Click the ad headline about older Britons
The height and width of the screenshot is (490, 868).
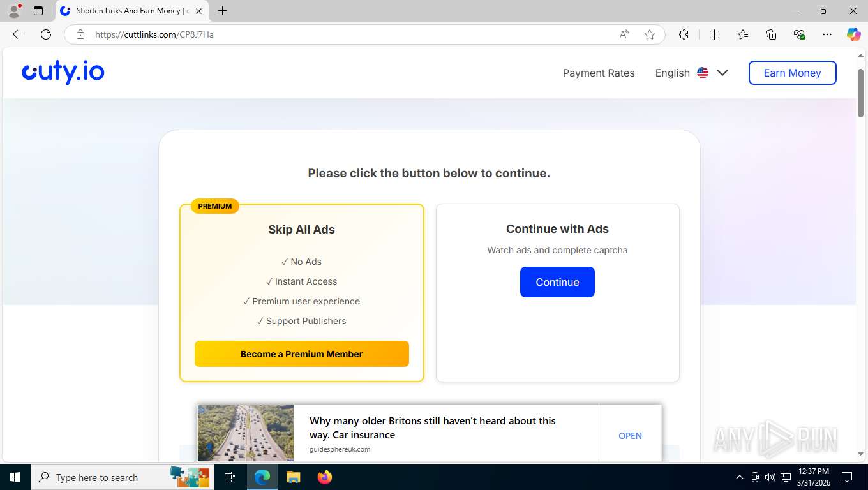(433, 428)
